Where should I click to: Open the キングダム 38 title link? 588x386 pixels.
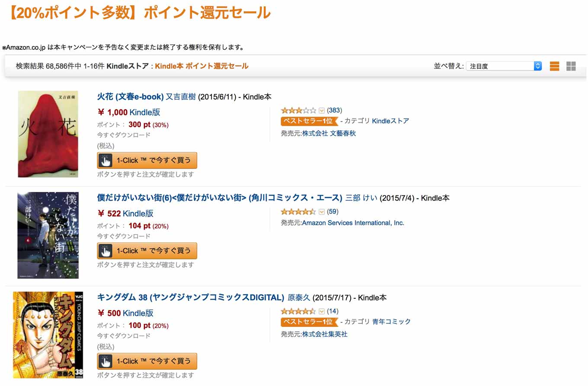(x=190, y=297)
